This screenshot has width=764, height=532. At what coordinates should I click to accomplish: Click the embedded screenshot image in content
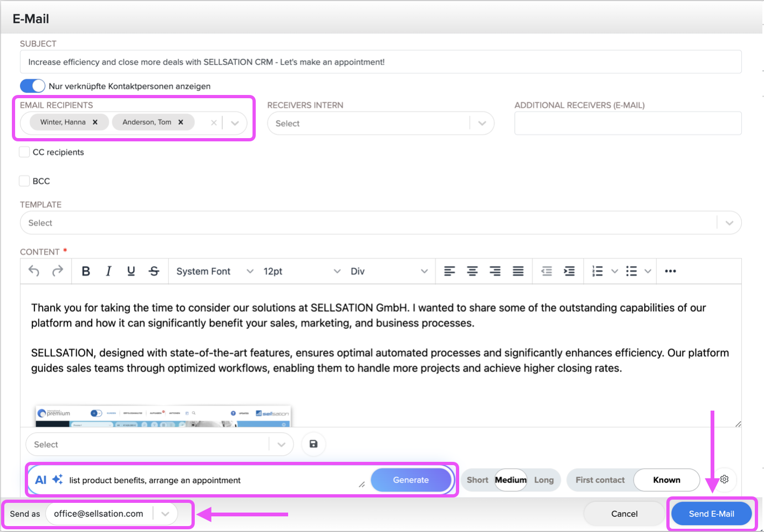[163, 416]
